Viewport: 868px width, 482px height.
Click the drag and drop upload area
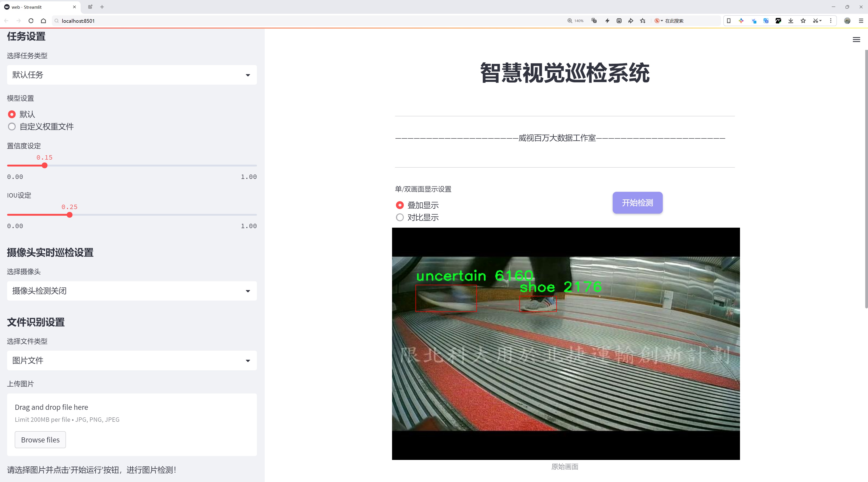pyautogui.click(x=132, y=425)
